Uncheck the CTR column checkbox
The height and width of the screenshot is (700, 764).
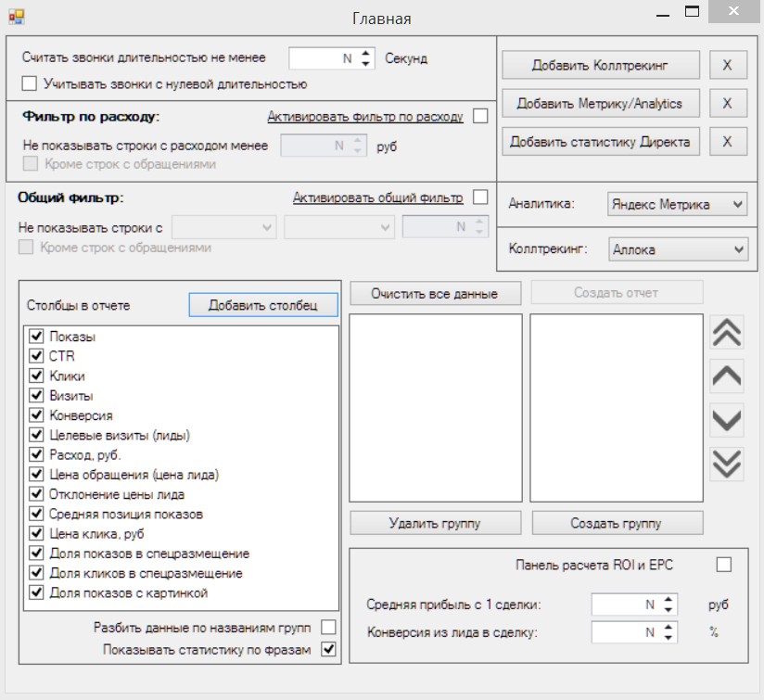(x=36, y=356)
